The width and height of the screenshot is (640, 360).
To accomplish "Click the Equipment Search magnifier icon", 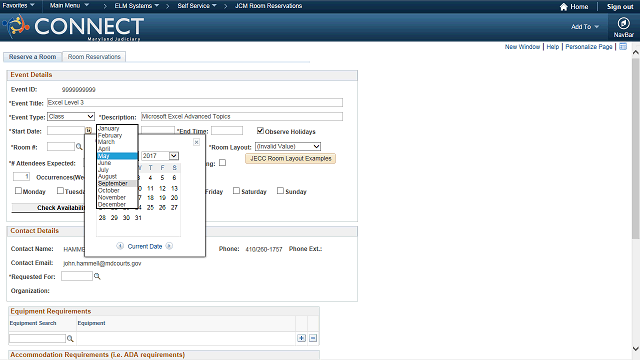I will (70, 338).
